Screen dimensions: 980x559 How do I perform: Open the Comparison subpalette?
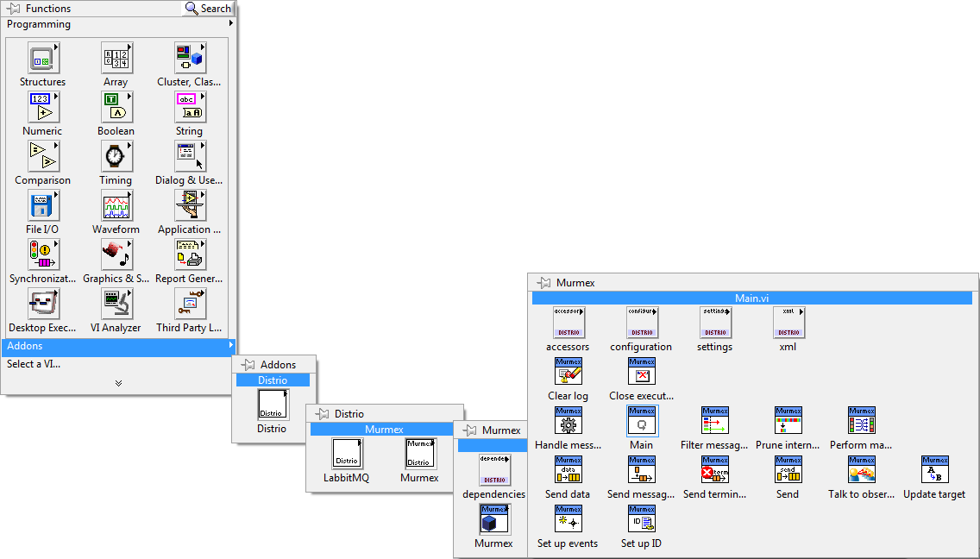[43, 156]
